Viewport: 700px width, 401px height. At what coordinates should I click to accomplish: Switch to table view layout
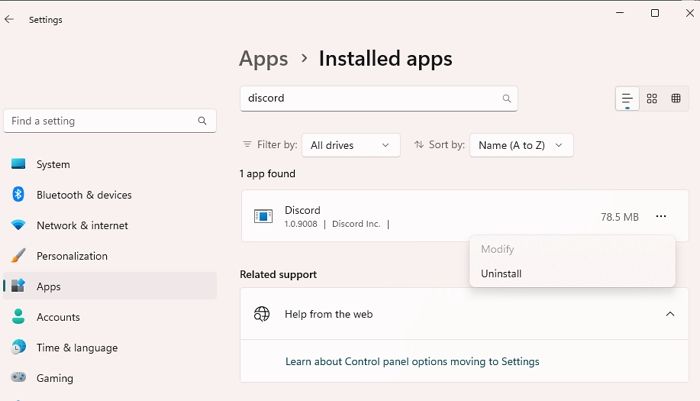click(676, 98)
